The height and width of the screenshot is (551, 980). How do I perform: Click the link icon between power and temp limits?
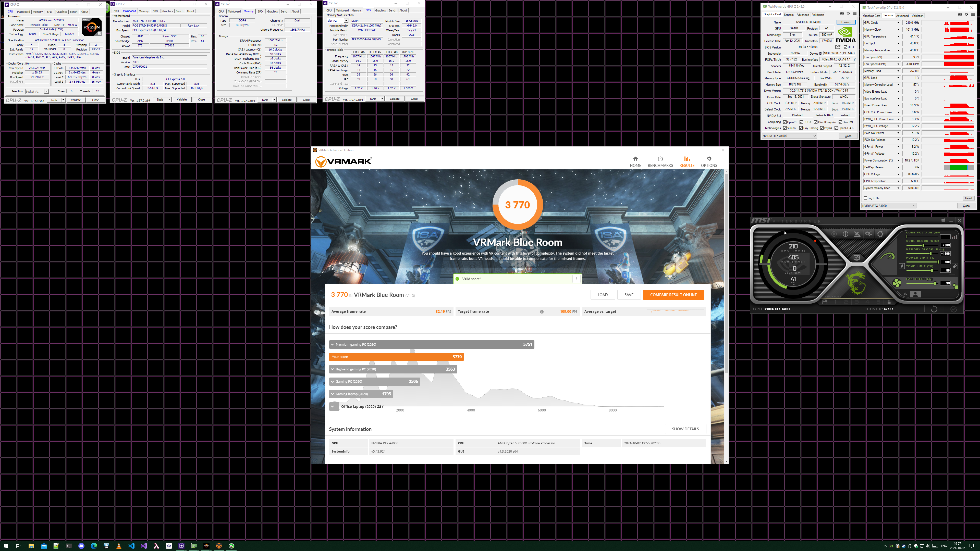tap(954, 266)
